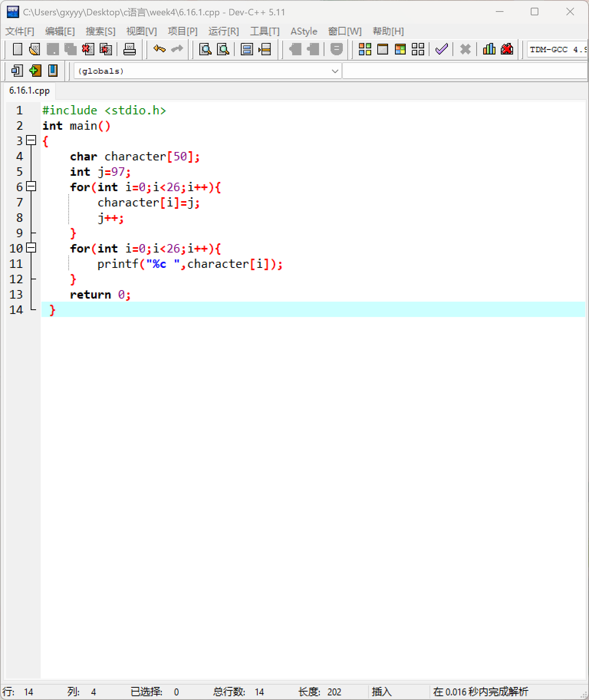Click the closing brace on highlighted line 14
The image size is (589, 700).
53,310
